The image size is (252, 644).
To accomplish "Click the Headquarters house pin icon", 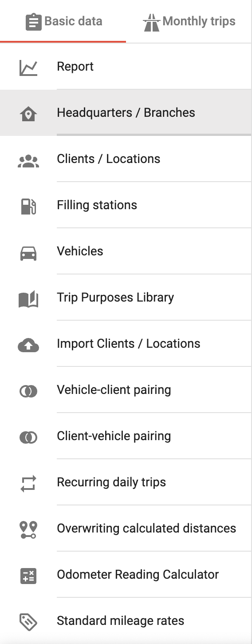I will (28, 115).
